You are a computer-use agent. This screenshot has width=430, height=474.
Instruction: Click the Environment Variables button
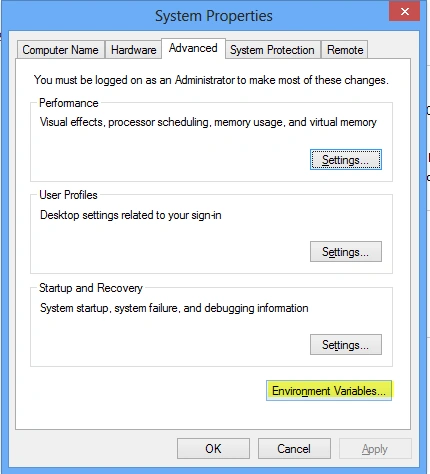pyautogui.click(x=329, y=390)
